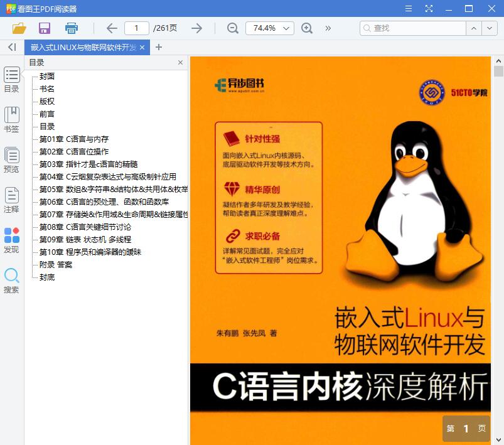Find previous search result up arrow
The image size is (504, 445).
[x=474, y=28]
